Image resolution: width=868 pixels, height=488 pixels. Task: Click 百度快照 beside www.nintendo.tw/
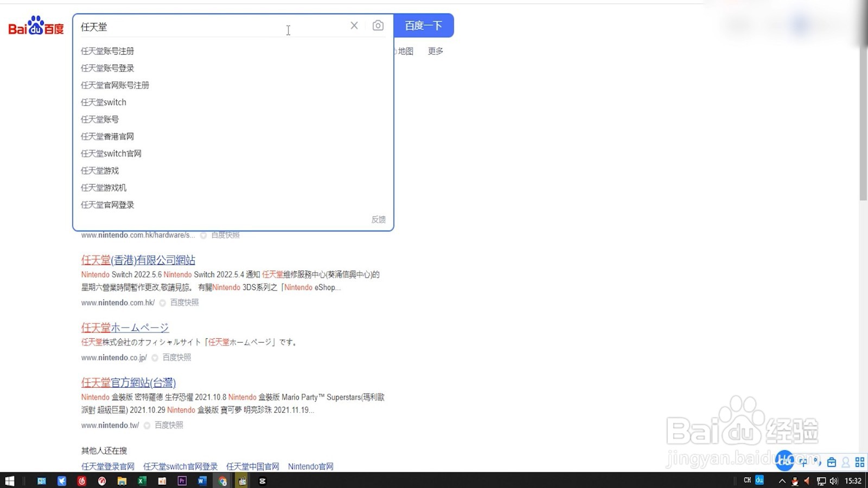click(169, 425)
